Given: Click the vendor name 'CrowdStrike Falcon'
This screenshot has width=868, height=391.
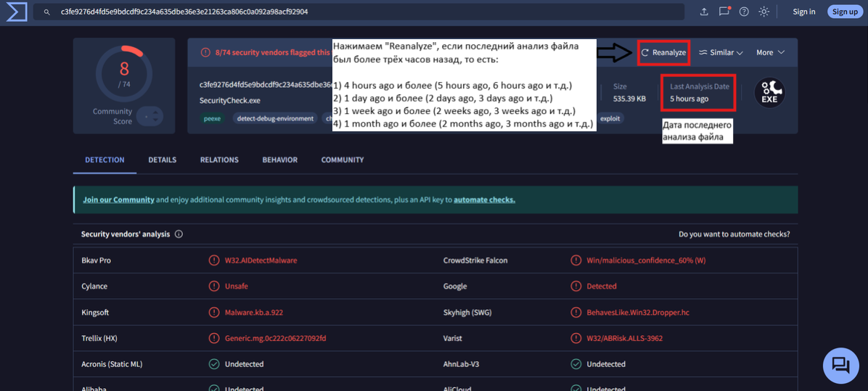Looking at the screenshot, I should pos(475,260).
